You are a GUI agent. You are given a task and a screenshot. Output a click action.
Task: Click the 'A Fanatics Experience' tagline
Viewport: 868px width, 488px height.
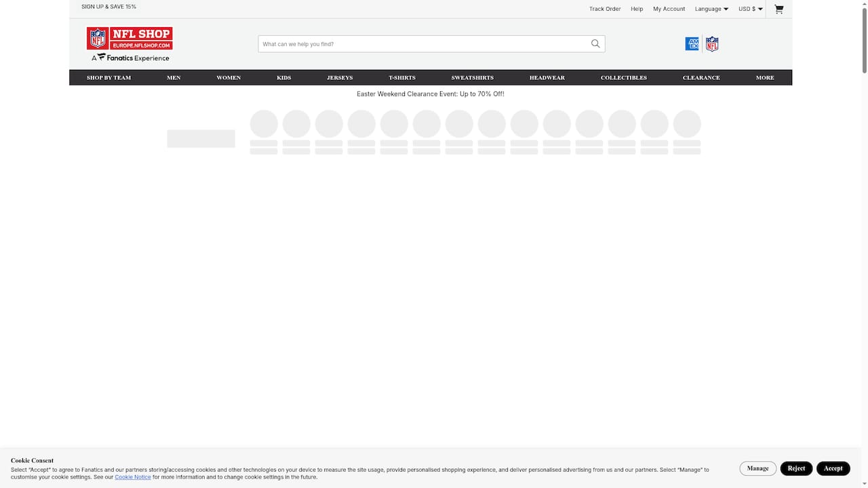click(130, 58)
